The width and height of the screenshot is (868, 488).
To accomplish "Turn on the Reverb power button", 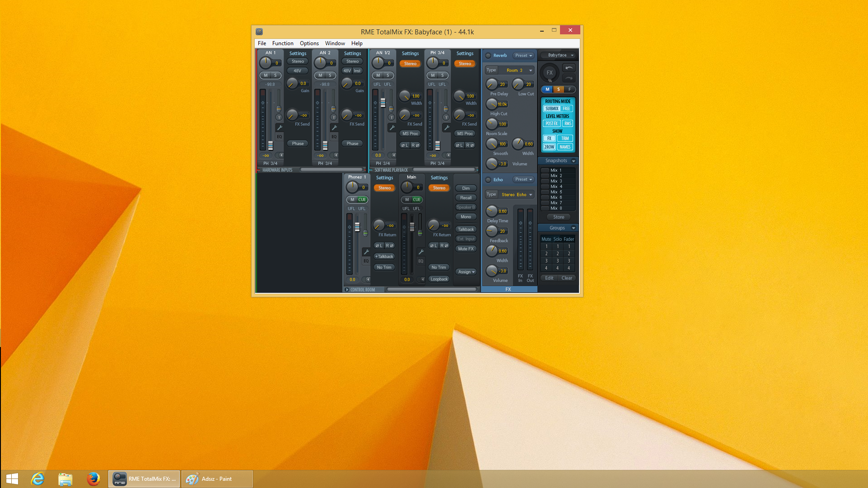I will [488, 56].
